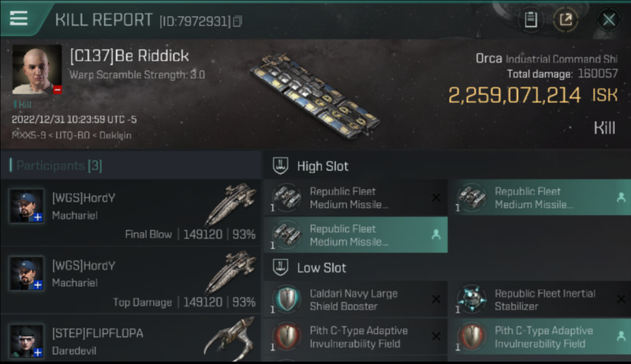Viewport: 631px width, 364px height.
Task: Click the MXX5-9 system location link
Action: click(29, 135)
